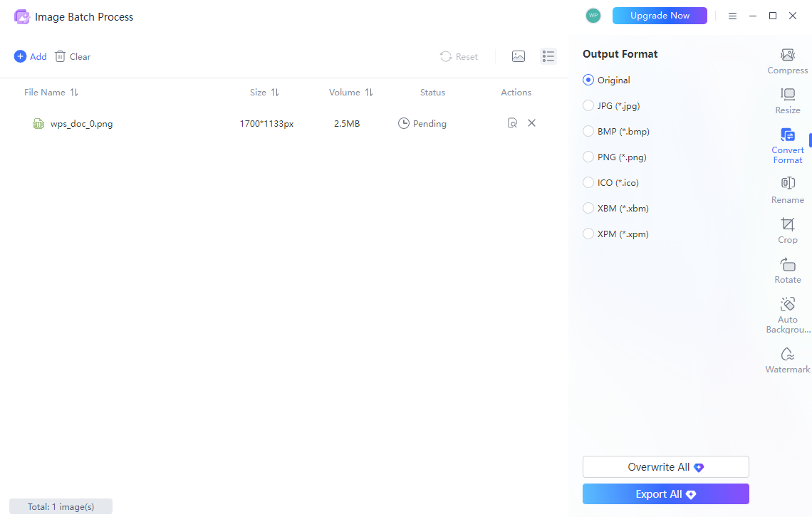Open the user account avatar
The image size is (812, 517).
[593, 16]
